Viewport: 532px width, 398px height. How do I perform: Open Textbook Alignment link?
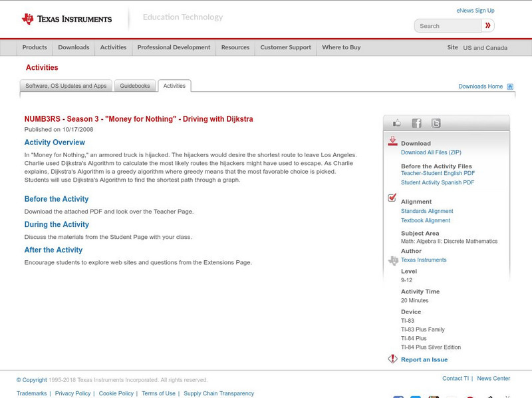tap(426, 220)
